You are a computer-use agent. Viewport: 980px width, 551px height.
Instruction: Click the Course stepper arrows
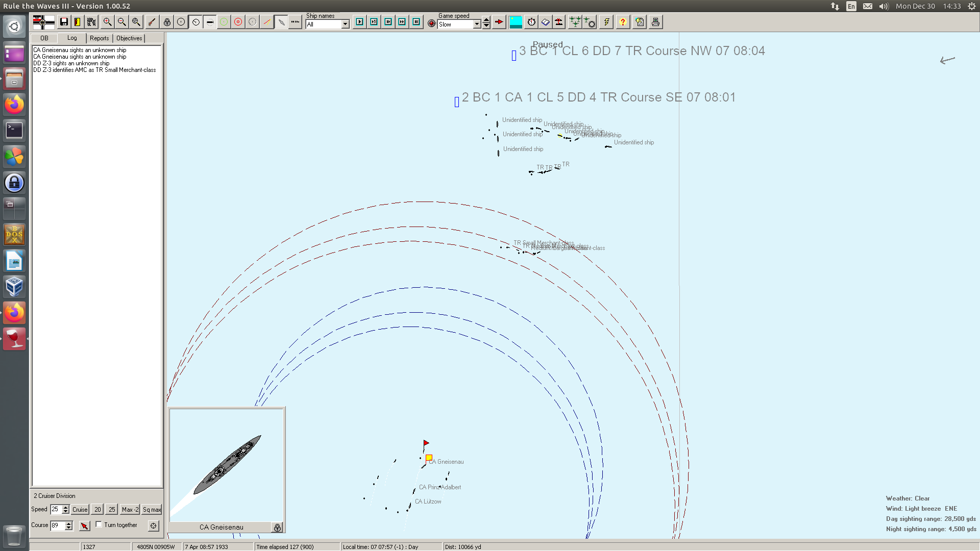point(69,525)
